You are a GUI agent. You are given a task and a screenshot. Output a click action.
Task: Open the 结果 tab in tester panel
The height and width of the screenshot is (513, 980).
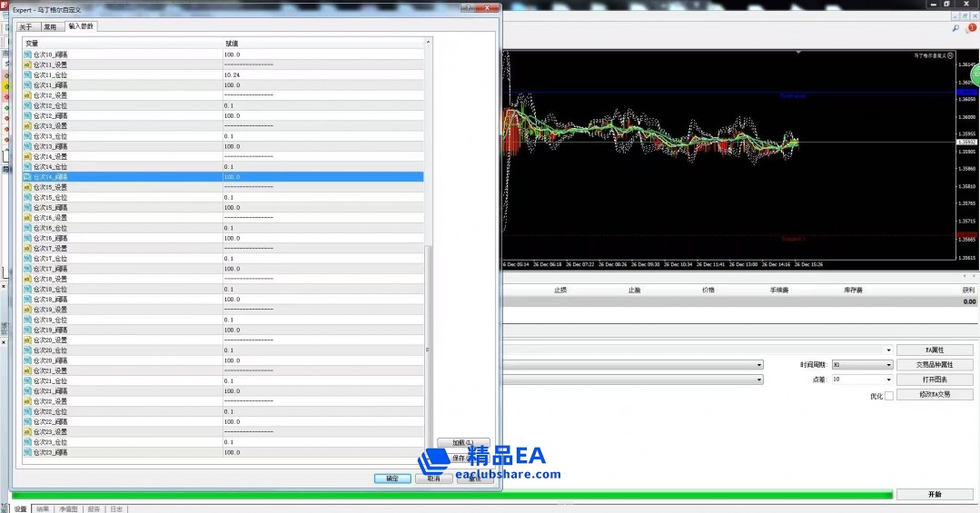click(43, 509)
